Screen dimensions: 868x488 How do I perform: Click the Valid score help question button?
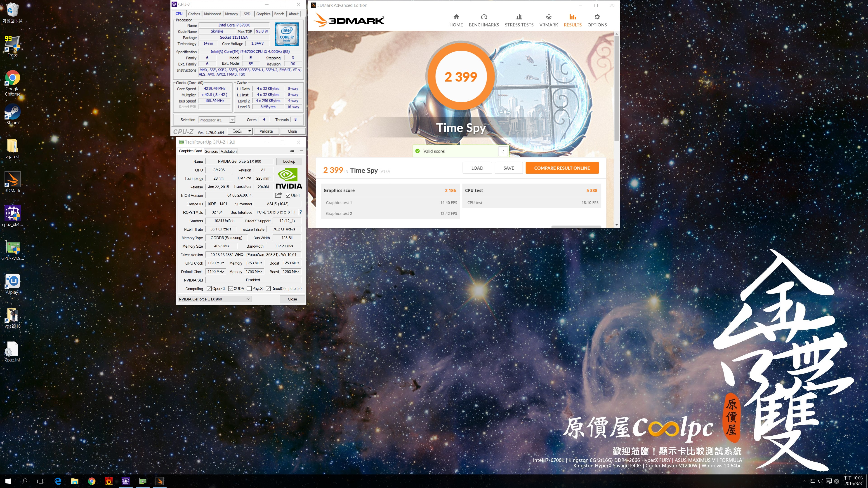(503, 151)
